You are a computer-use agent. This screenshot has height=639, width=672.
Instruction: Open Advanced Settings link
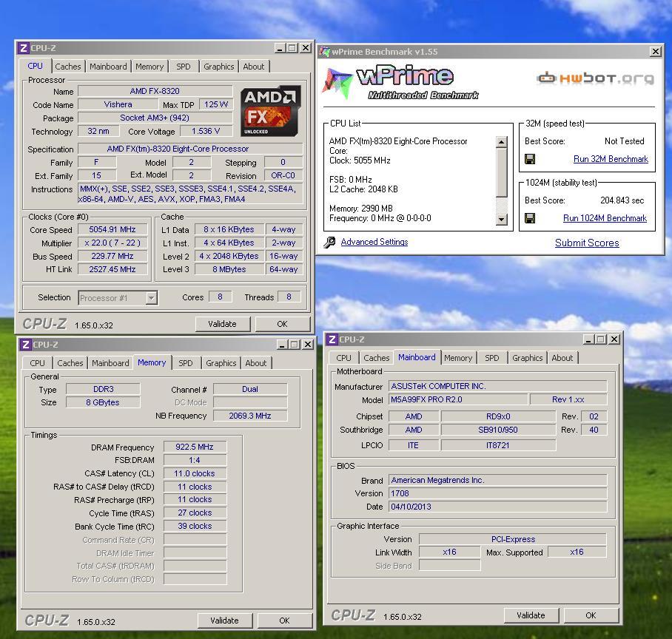[374, 242]
